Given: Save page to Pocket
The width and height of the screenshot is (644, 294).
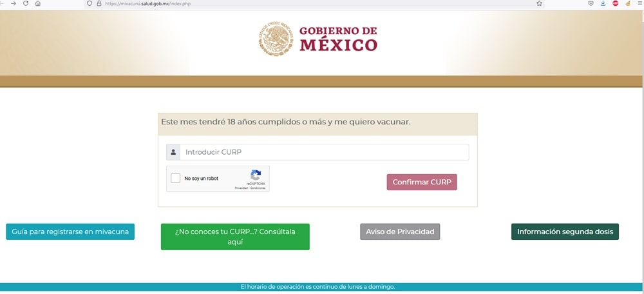Looking at the screenshot, I should (591, 3).
